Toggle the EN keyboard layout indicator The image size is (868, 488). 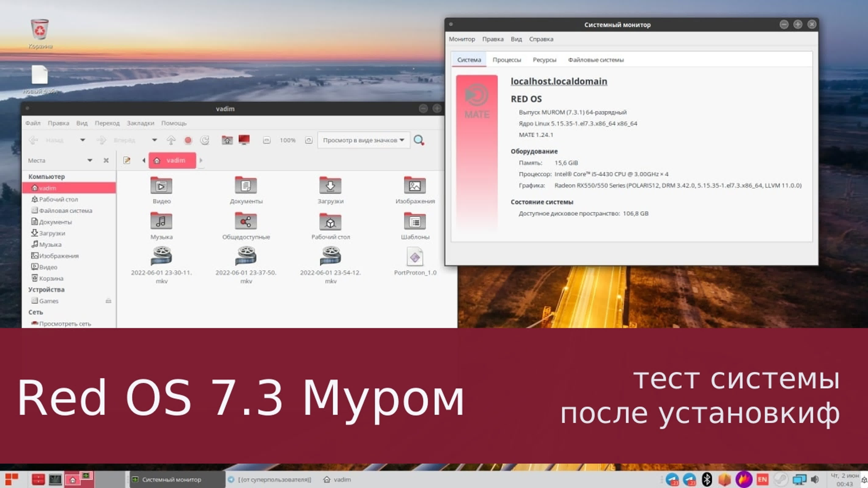pyautogui.click(x=762, y=479)
